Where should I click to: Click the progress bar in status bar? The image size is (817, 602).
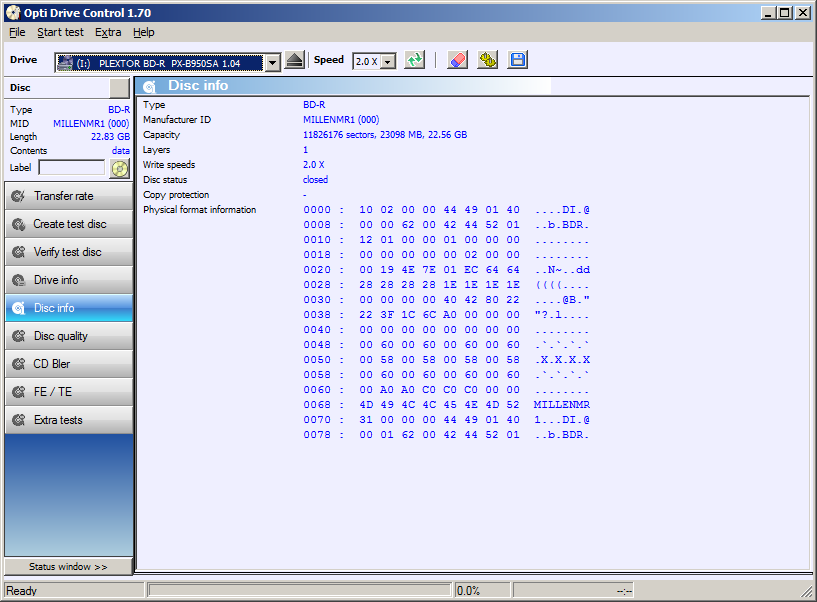point(300,590)
